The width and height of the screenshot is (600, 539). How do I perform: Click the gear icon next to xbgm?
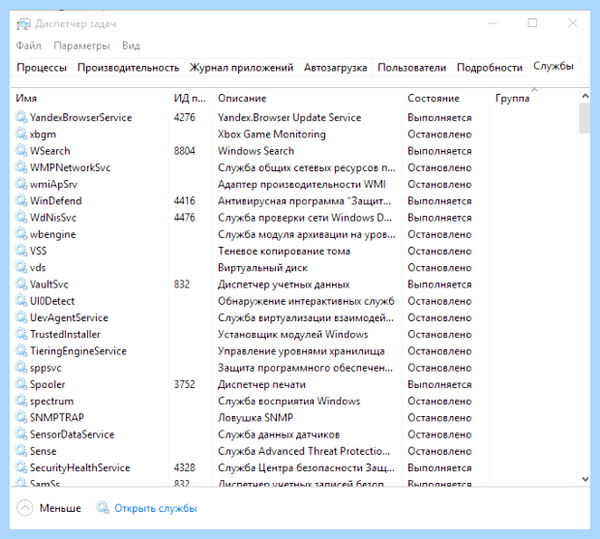(x=21, y=134)
